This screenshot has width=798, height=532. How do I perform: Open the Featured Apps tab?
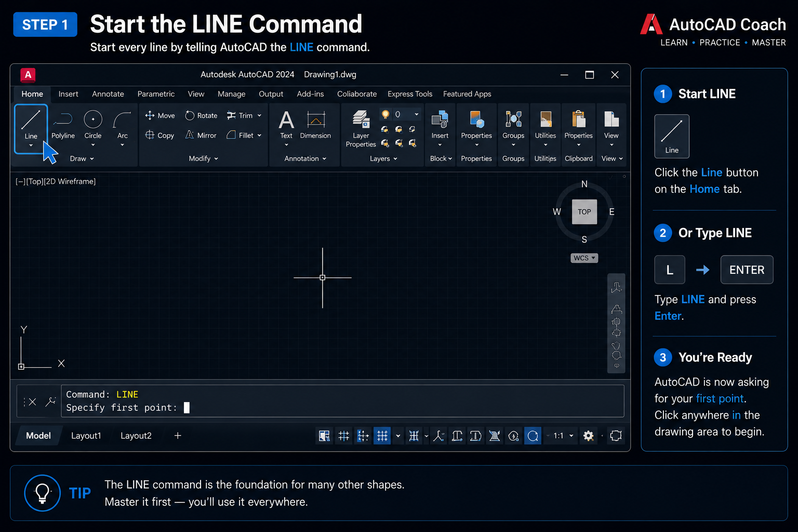click(467, 94)
